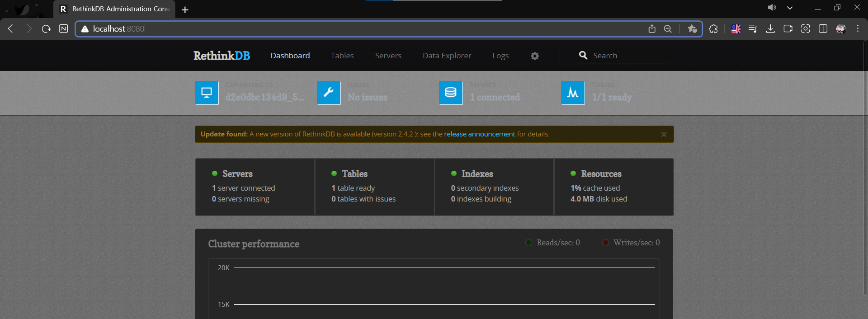This screenshot has width=868, height=319.
Task: Click '0 tables with issues' text
Action: click(x=363, y=199)
